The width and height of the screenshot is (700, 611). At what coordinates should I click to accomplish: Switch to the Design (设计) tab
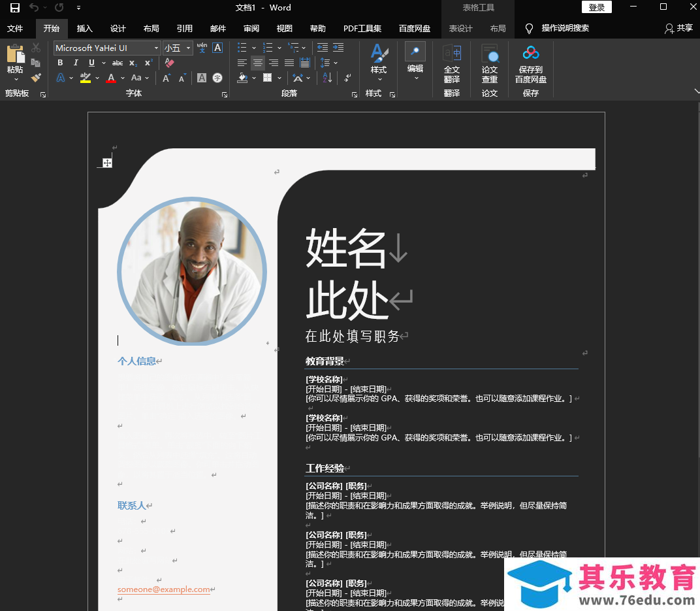pyautogui.click(x=118, y=29)
